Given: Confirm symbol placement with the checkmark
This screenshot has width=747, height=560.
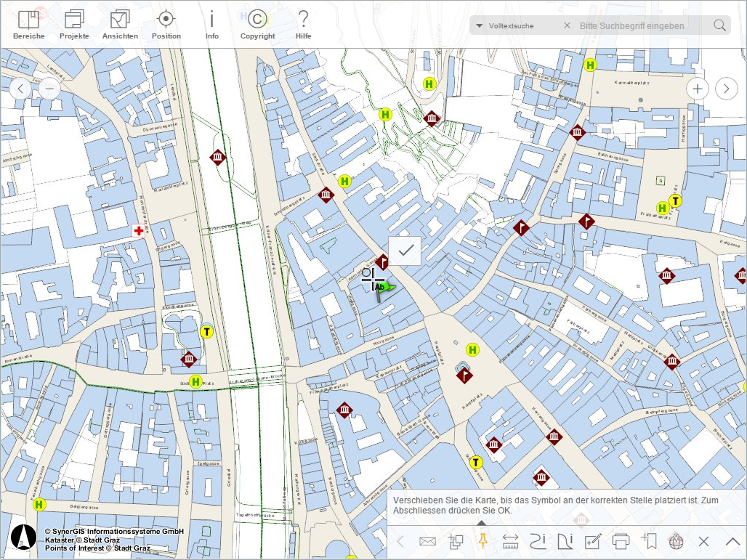Looking at the screenshot, I should [405, 251].
